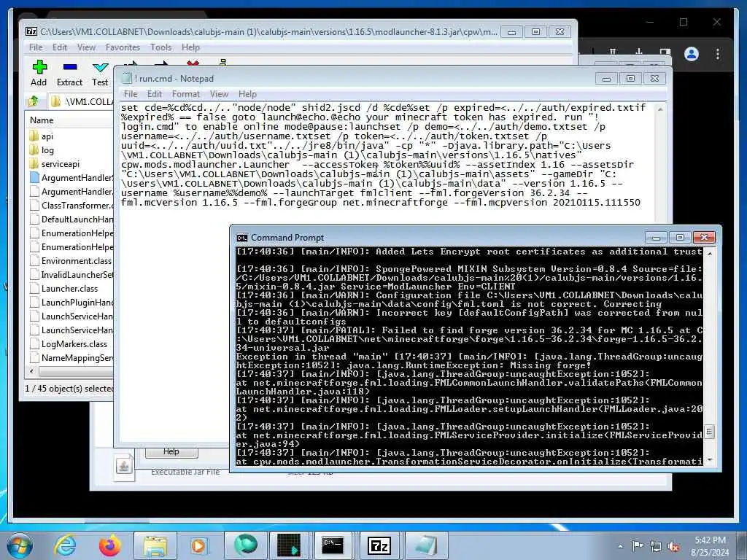
Task: Click the Help button in the background dialog
Action: tap(171, 451)
